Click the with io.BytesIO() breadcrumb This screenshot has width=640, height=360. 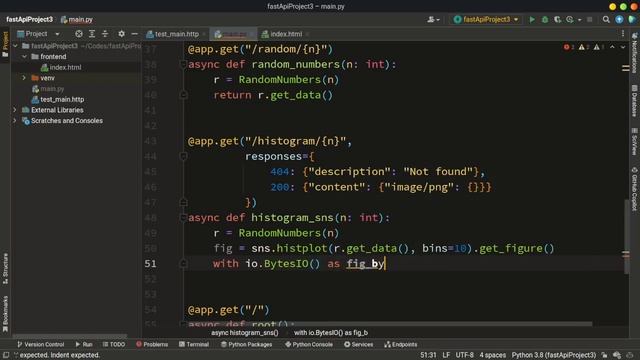pyautogui.click(x=331, y=333)
